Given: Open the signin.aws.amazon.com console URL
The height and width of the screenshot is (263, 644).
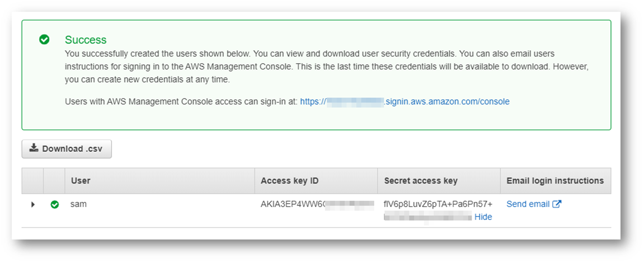Looking at the screenshot, I should point(405,102).
